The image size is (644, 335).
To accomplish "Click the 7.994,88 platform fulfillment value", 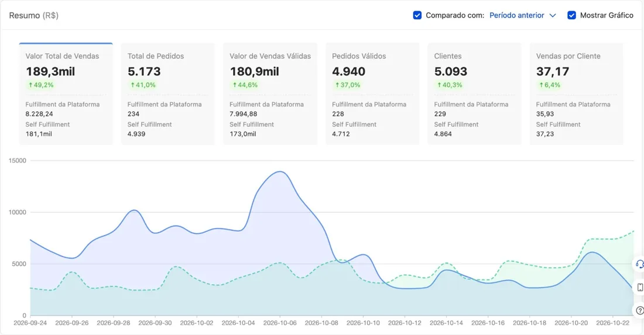I will click(x=243, y=114).
